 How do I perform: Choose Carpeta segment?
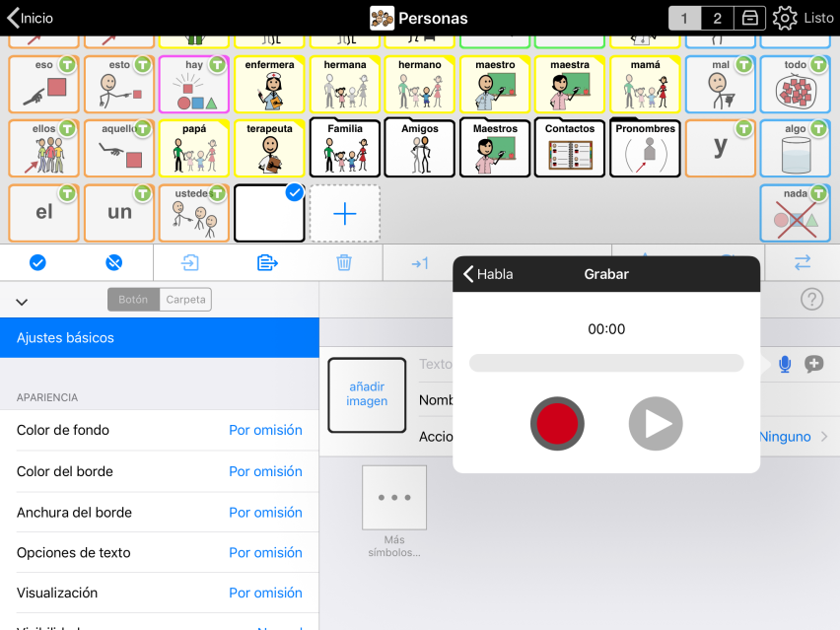185,300
